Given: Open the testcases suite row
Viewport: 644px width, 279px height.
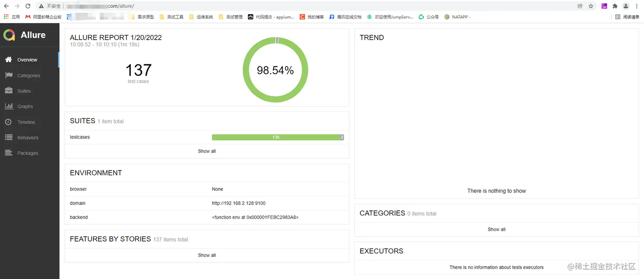Looking at the screenshot, I should click(207, 137).
